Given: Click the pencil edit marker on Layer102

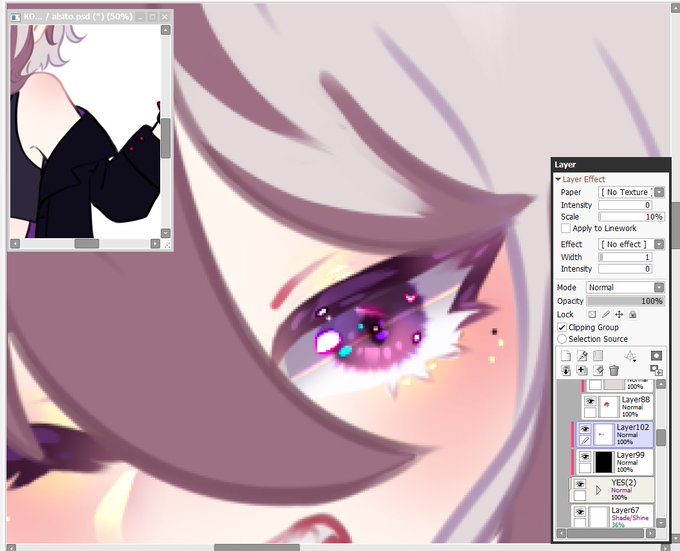Looking at the screenshot, I should point(585,440).
